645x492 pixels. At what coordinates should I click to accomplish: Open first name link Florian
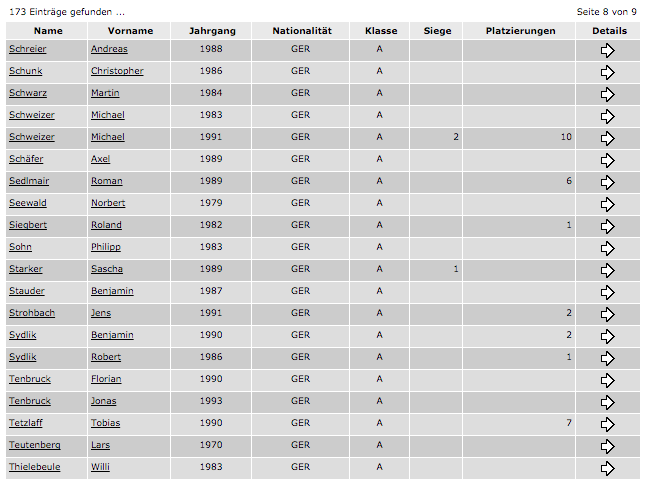pyautogui.click(x=106, y=379)
